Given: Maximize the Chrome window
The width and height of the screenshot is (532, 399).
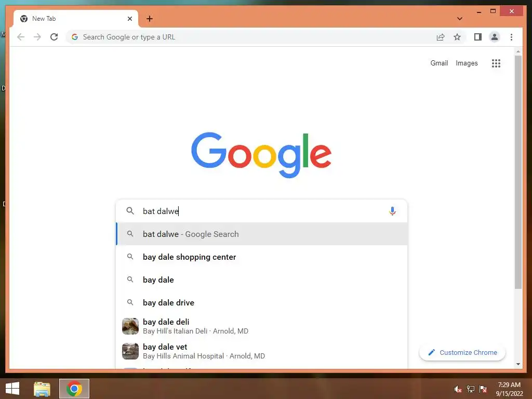Looking at the screenshot, I should tap(493, 11).
